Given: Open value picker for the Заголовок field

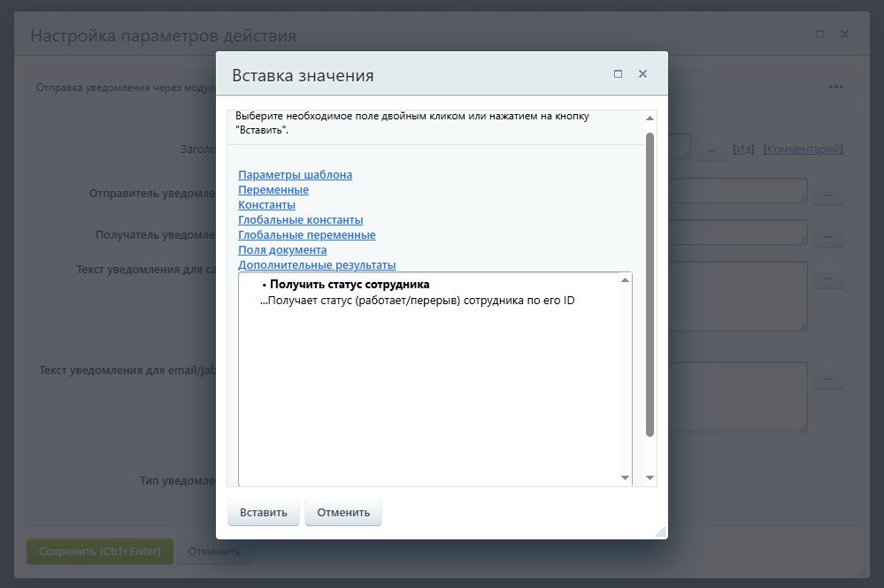Looking at the screenshot, I should tap(711, 148).
